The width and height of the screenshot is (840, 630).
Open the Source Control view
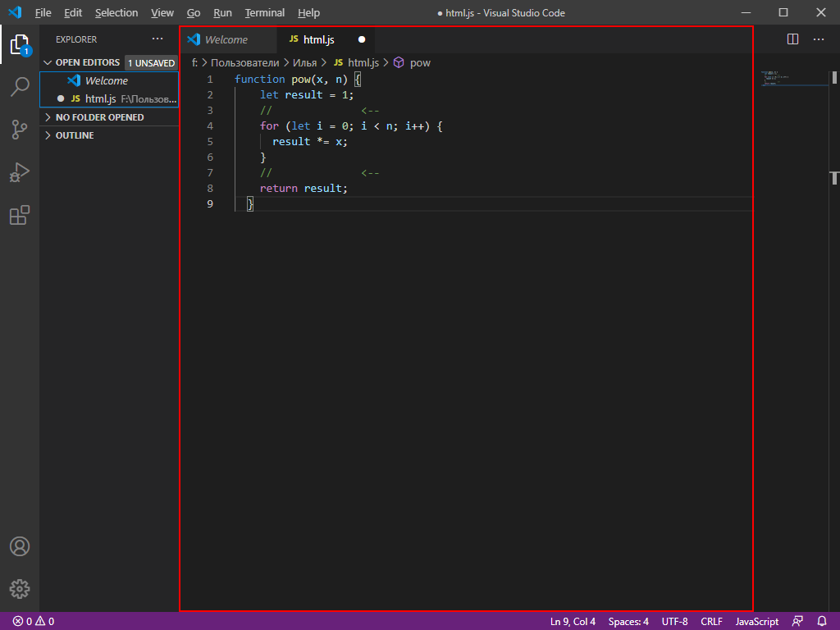pyautogui.click(x=20, y=130)
